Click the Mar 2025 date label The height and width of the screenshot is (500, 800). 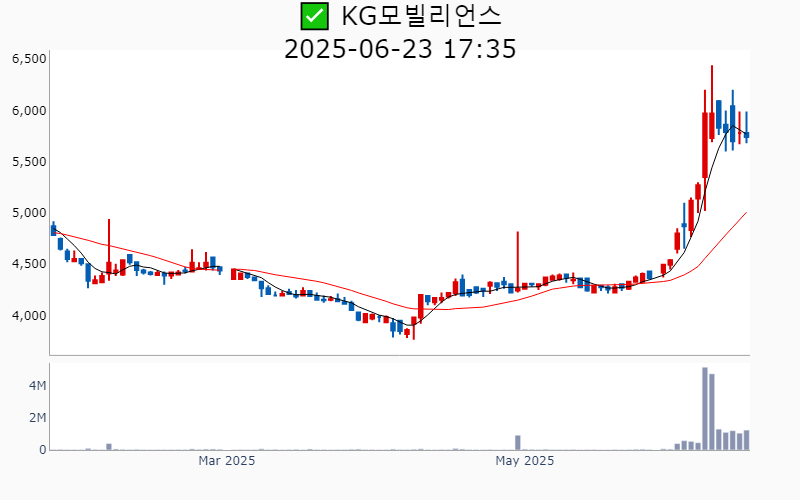(x=227, y=461)
